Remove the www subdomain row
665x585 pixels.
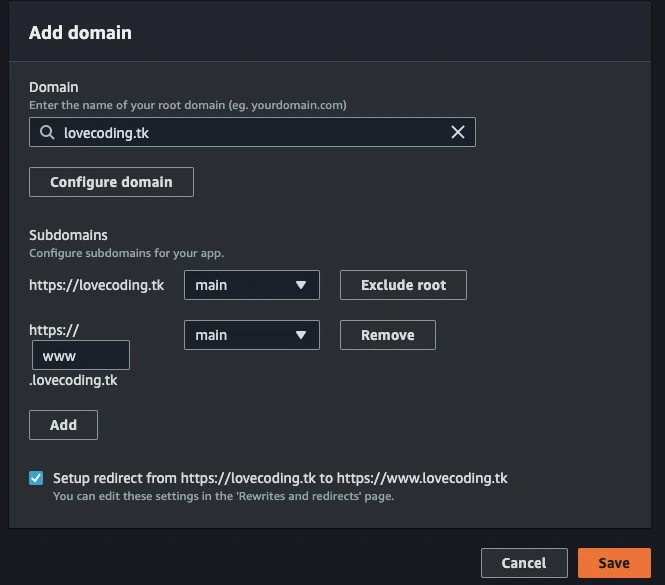coord(387,335)
